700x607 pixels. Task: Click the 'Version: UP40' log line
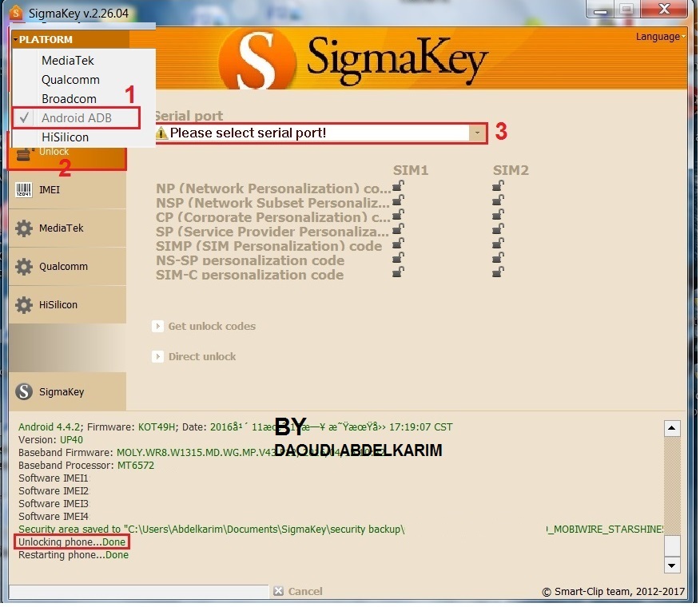click(x=50, y=440)
